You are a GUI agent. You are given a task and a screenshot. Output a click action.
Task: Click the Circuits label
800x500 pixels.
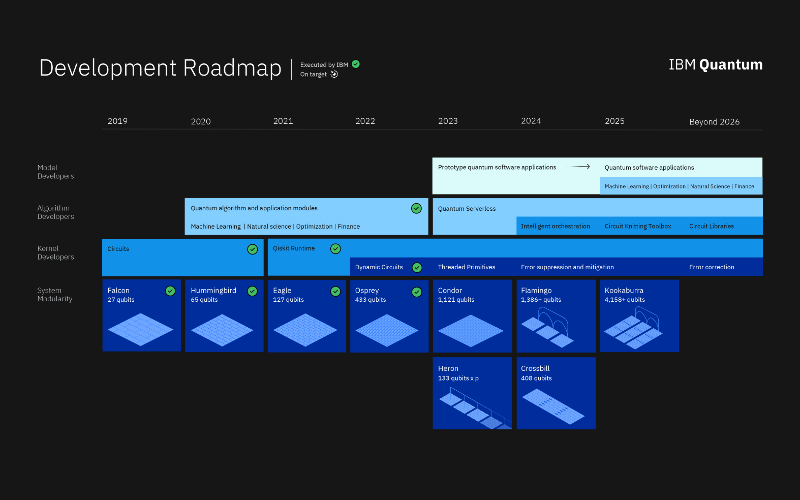click(118, 248)
